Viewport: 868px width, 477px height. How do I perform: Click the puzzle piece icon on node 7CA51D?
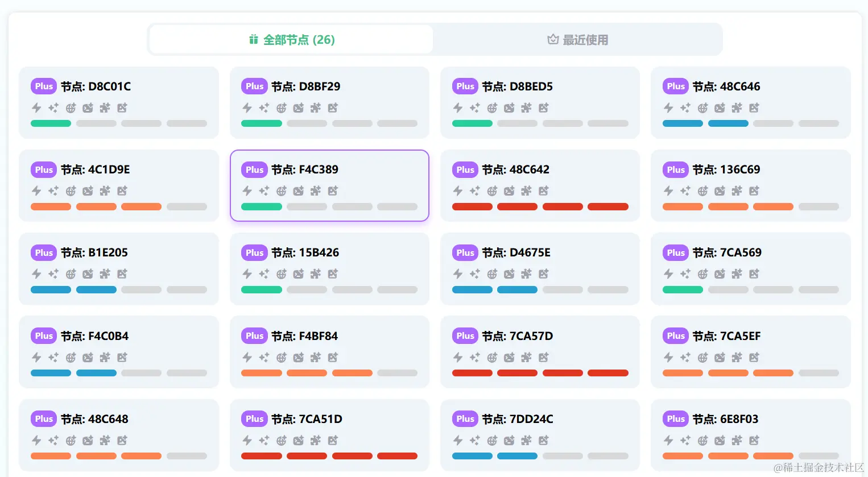pyautogui.click(x=316, y=440)
